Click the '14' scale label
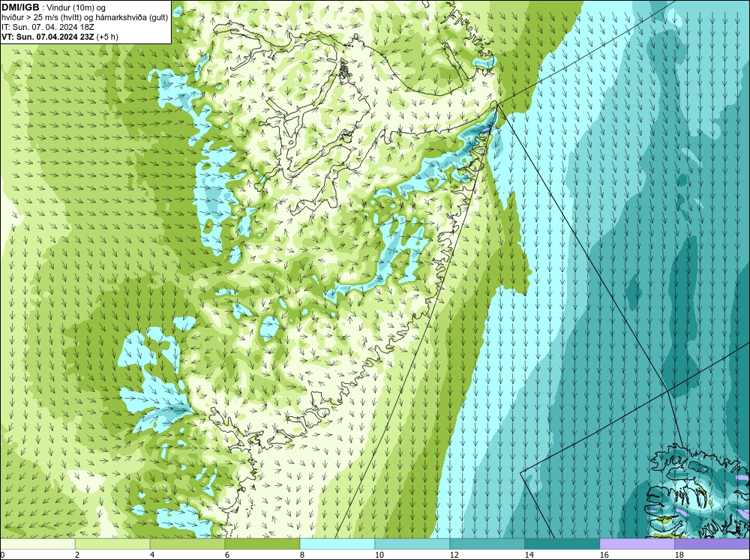Image resolution: width=750 pixels, height=560 pixels. point(529,555)
